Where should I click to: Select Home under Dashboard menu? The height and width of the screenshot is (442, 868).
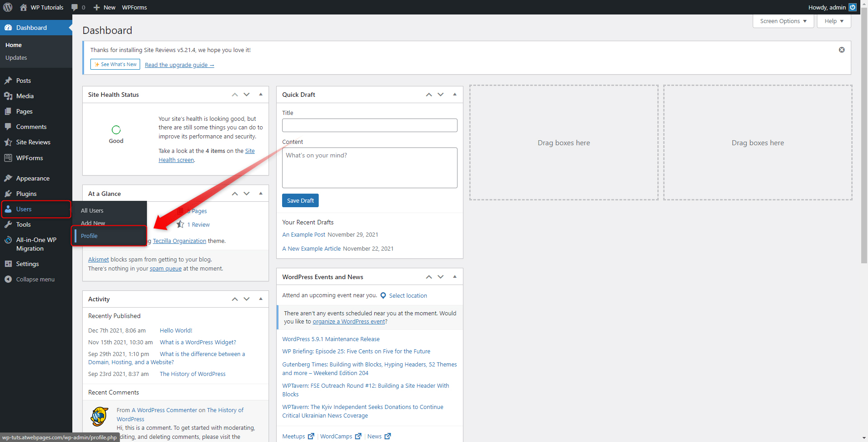[14, 45]
